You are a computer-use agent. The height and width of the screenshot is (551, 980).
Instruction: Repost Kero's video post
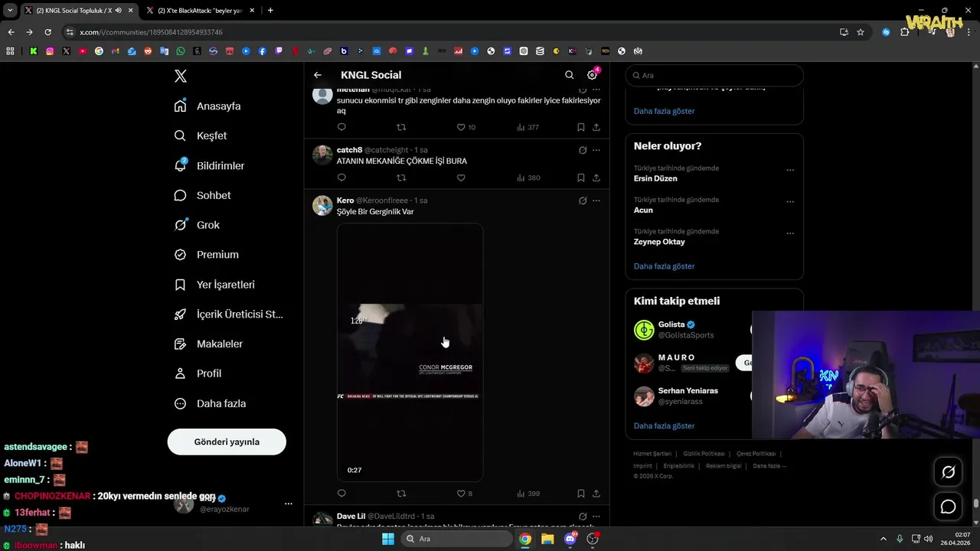401,494
